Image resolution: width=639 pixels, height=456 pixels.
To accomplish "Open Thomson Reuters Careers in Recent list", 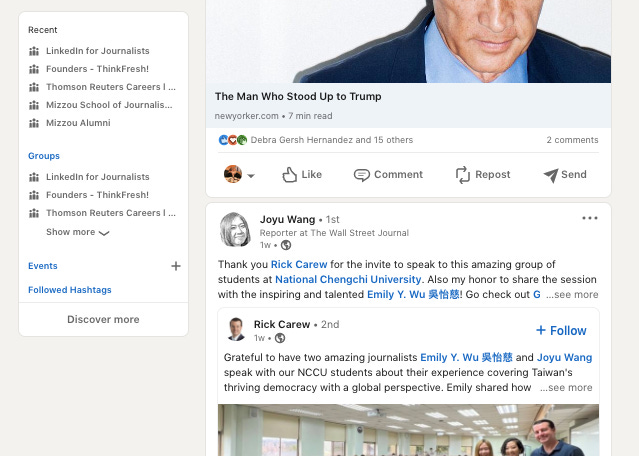I will [x=111, y=87].
